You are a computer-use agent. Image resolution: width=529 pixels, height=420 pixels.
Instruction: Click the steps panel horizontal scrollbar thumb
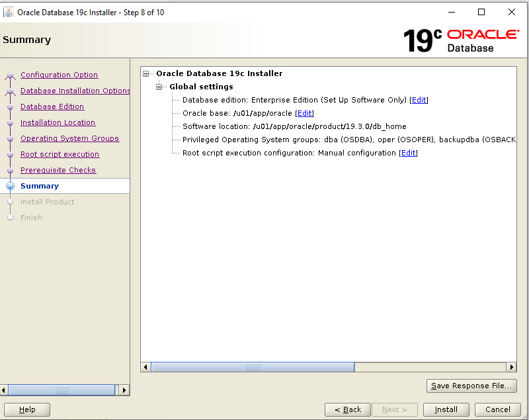click(61, 390)
